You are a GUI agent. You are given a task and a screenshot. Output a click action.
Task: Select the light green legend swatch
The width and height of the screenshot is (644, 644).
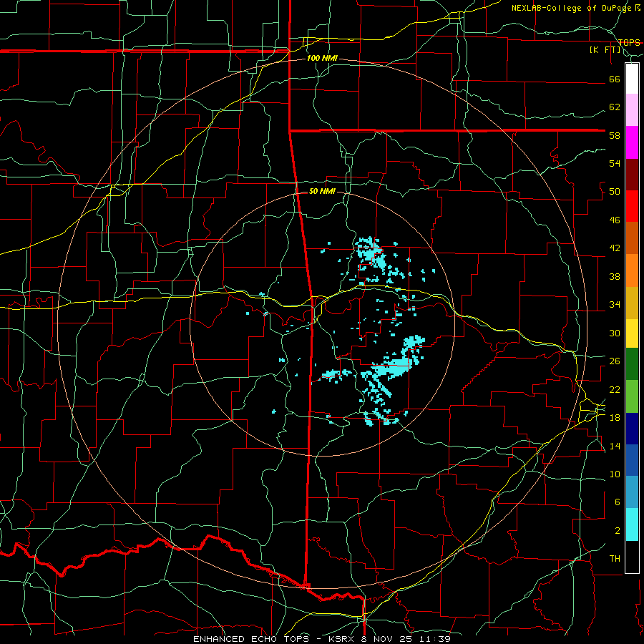[x=632, y=396]
